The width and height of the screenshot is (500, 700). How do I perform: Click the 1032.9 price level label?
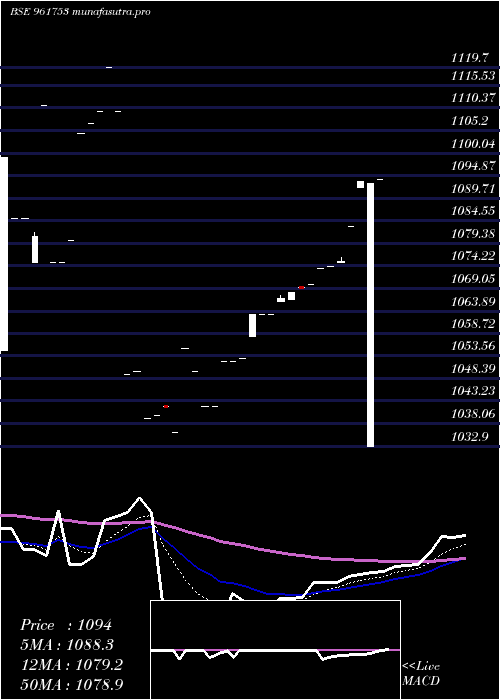point(469,437)
